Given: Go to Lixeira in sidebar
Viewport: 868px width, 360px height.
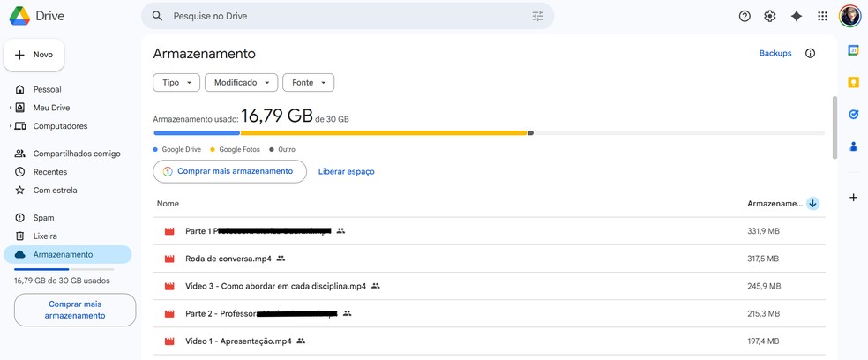Looking at the screenshot, I should coord(45,236).
